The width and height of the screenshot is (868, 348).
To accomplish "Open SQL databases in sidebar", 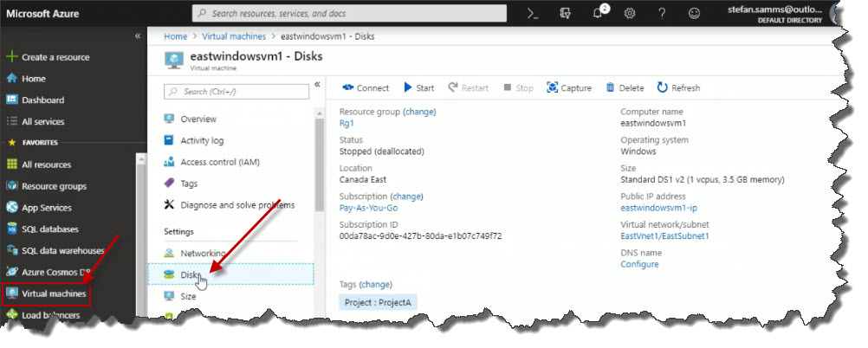I will [x=42, y=229].
